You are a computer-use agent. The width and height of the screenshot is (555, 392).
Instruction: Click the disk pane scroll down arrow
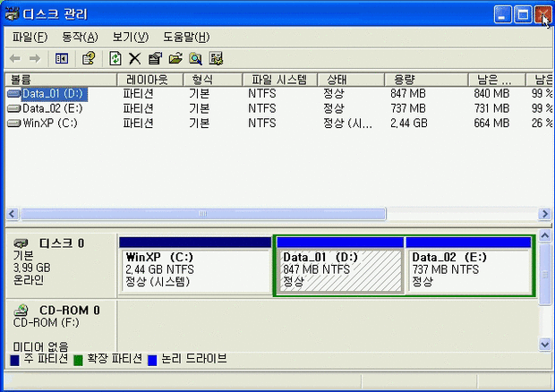545,345
